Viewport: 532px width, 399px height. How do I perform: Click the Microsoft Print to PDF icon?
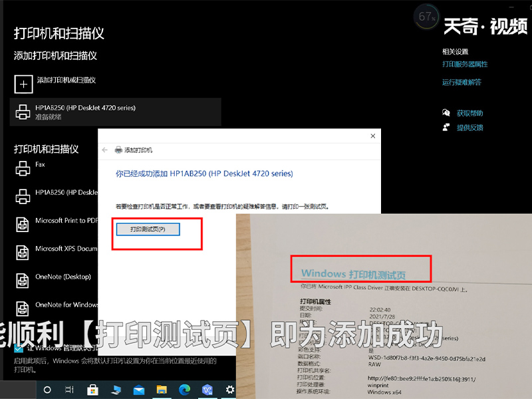23,225
